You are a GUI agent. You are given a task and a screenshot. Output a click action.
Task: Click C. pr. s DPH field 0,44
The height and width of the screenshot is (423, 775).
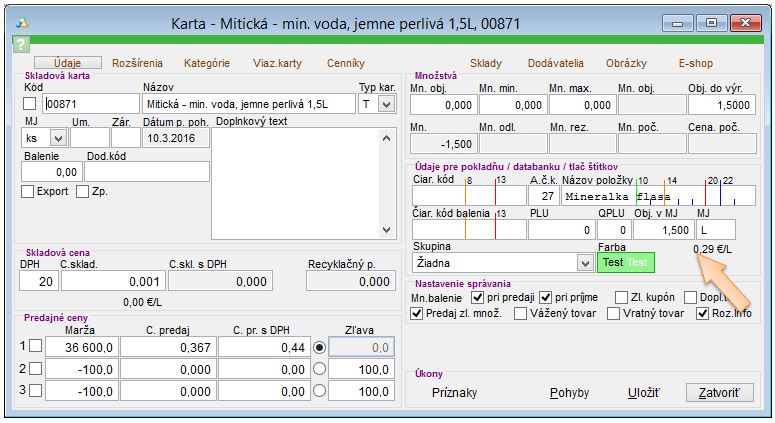click(x=264, y=347)
